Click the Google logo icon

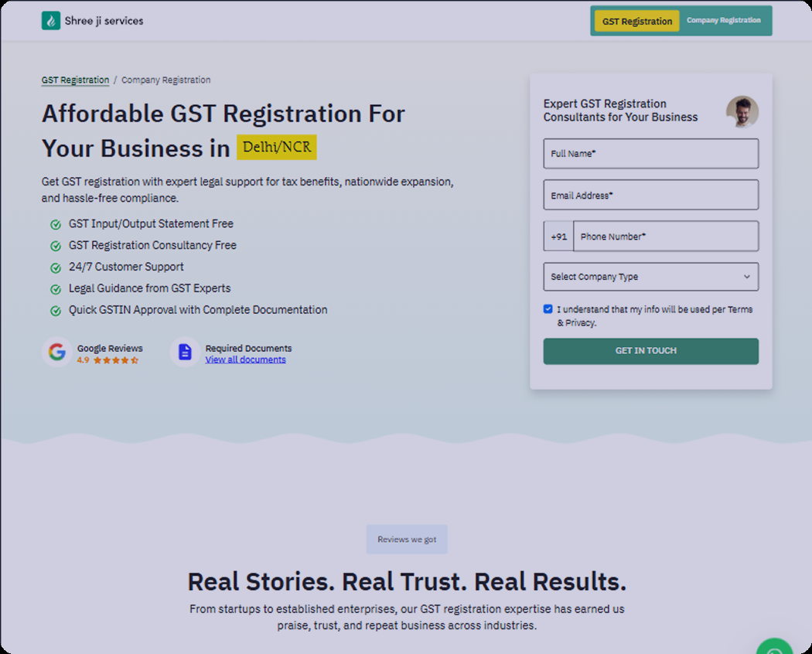(x=56, y=353)
